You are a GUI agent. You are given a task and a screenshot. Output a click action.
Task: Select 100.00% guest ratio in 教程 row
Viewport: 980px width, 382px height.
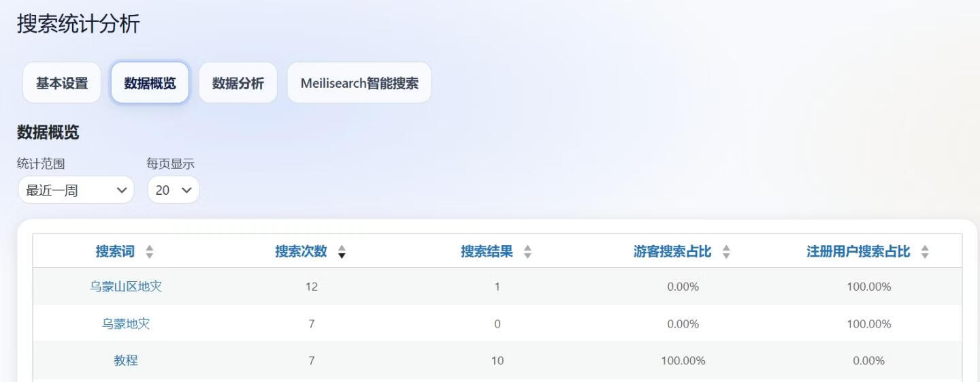click(683, 361)
